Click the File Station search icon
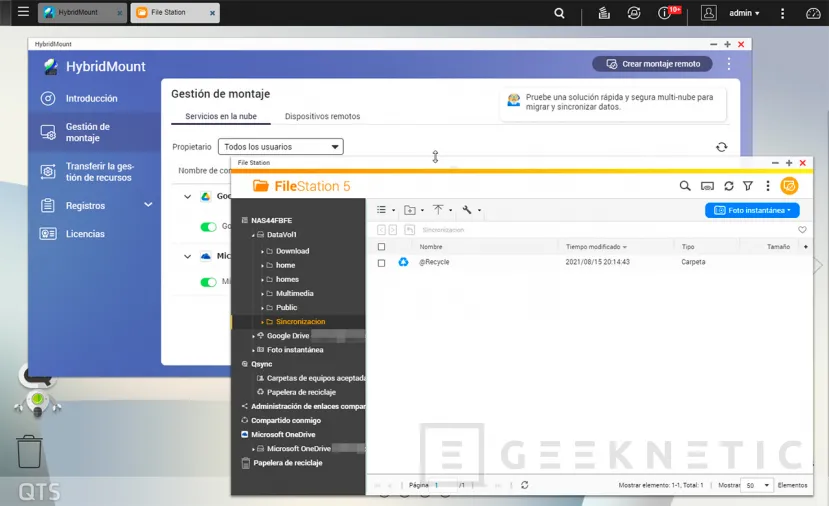 [x=685, y=186]
